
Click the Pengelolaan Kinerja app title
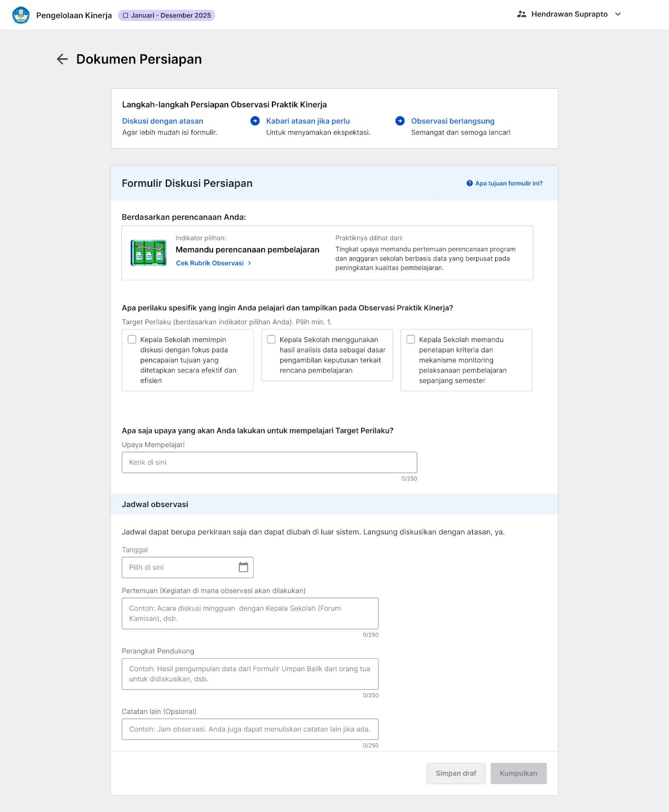pyautogui.click(x=74, y=15)
